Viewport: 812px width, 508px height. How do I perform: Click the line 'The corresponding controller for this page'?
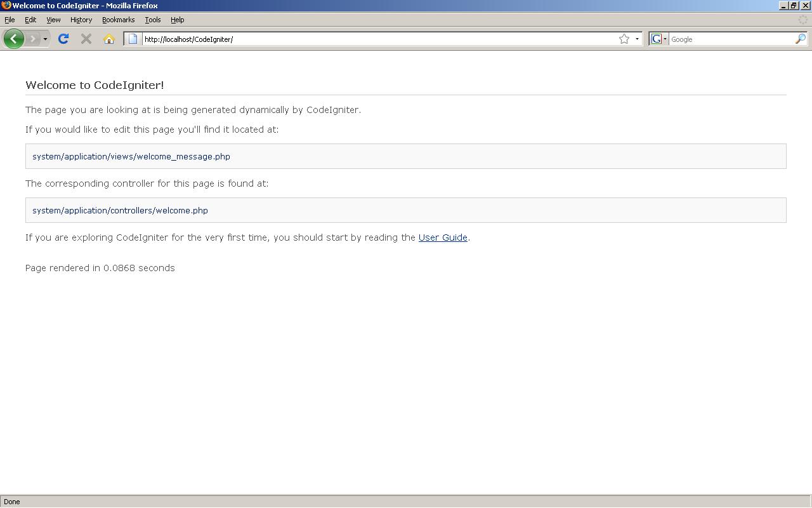point(147,184)
